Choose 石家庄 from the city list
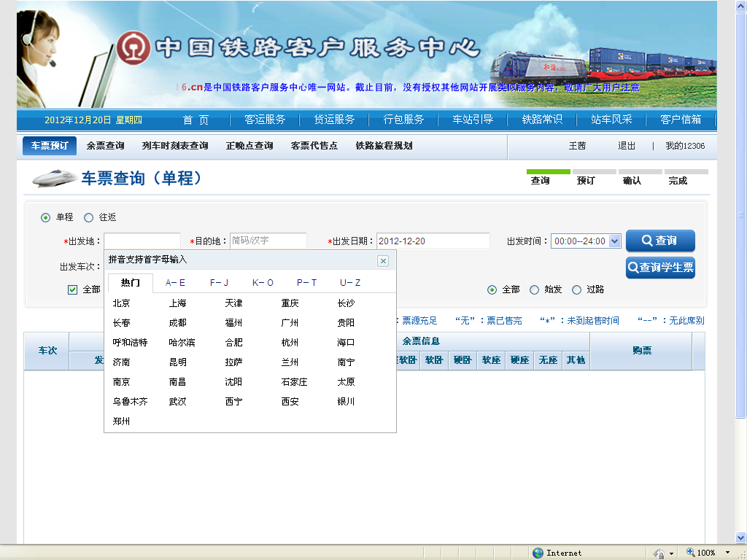The width and height of the screenshot is (747, 560). pos(295,382)
